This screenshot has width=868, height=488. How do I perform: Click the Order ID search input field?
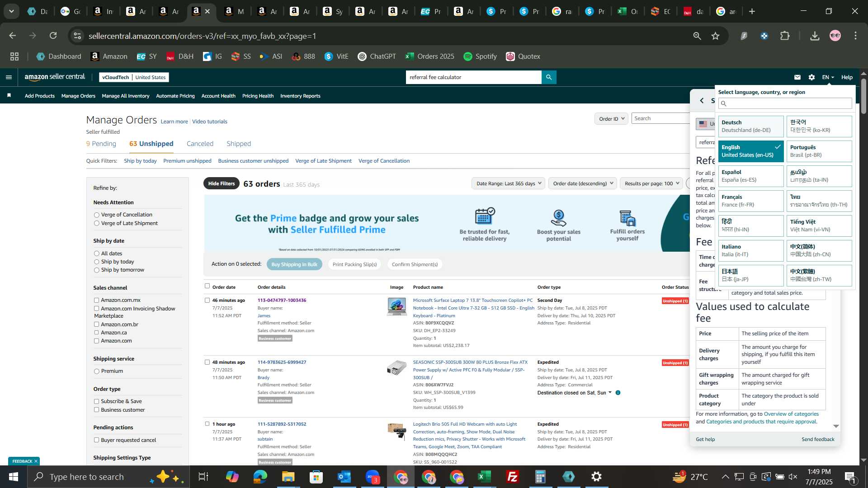tap(660, 118)
